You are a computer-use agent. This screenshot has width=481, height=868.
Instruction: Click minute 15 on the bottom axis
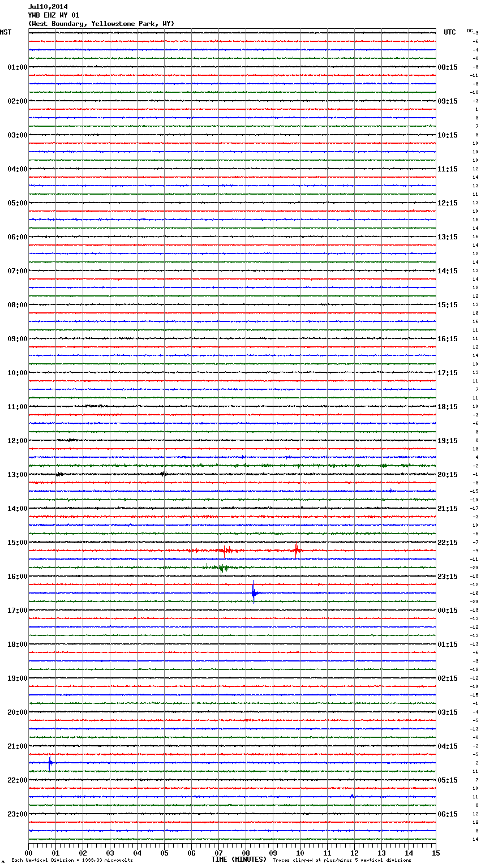pos(436,853)
